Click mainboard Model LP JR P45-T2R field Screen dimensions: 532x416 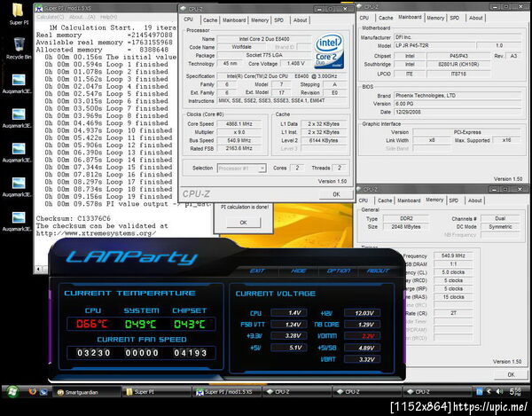[434, 45]
